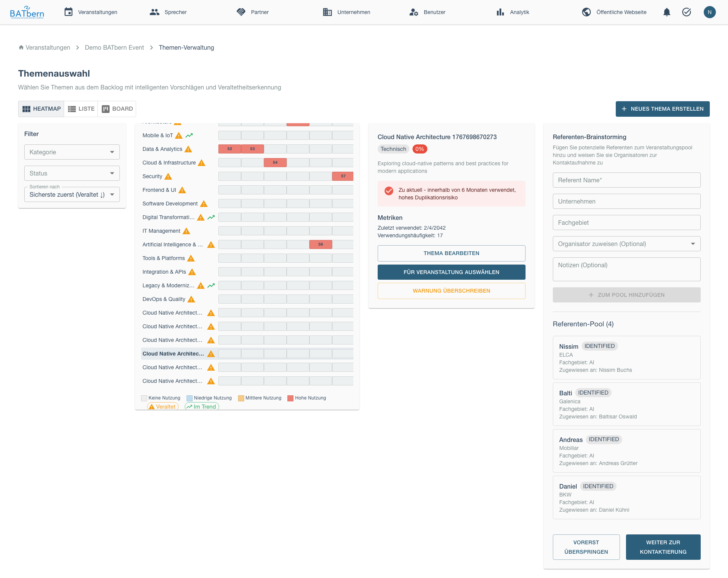This screenshot has width=728, height=578.
Task: Click the trend arrow beside Legacy & Moderniz…
Action: click(211, 285)
